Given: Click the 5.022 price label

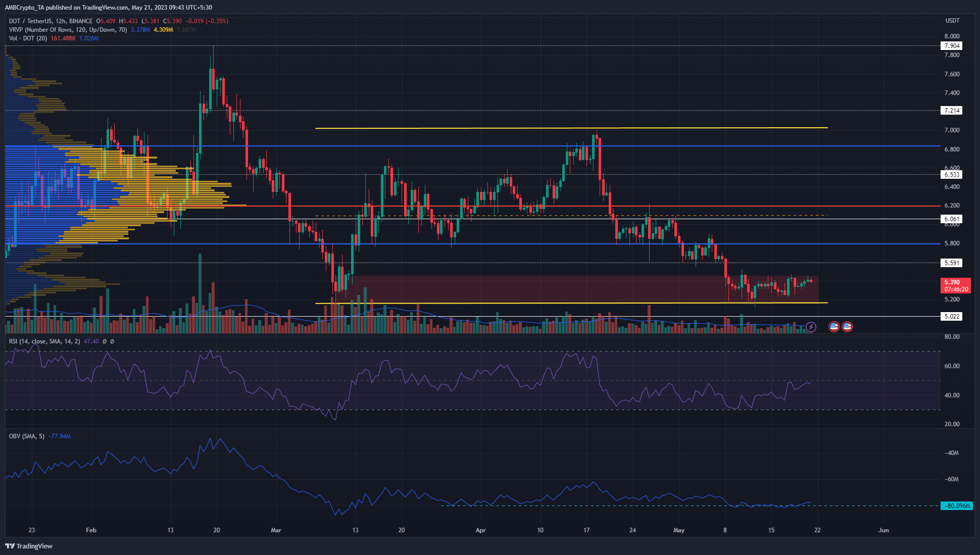Looking at the screenshot, I should 951,316.
